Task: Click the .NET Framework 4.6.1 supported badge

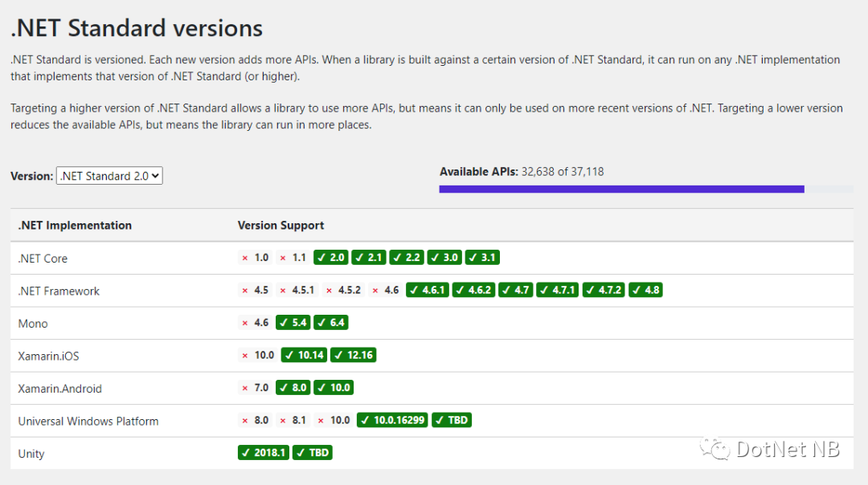Action: click(428, 290)
